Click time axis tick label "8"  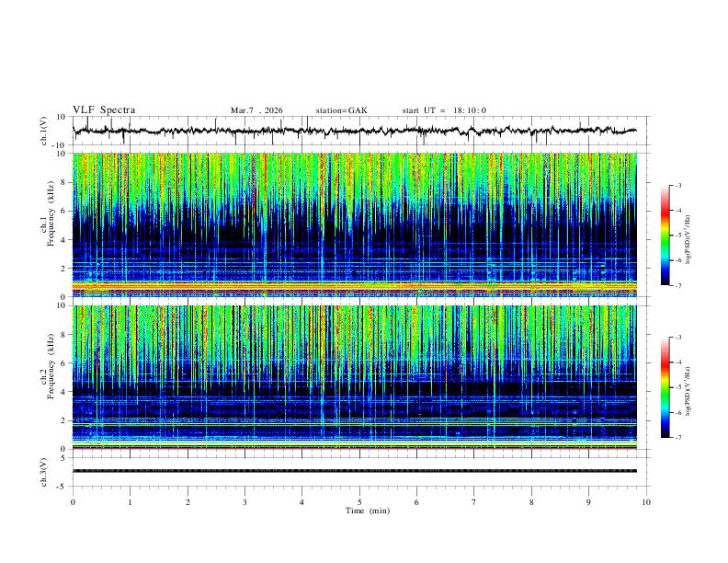tap(531, 502)
